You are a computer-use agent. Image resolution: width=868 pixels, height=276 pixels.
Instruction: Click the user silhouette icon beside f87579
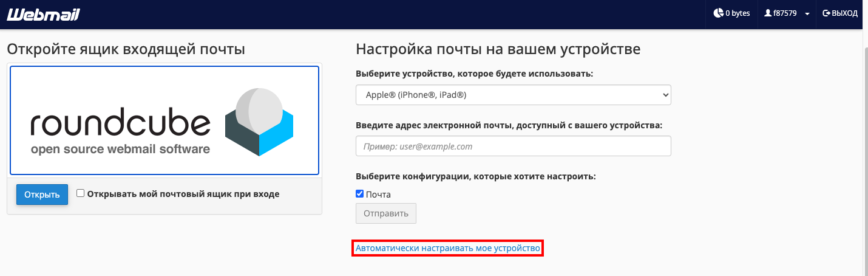768,13
